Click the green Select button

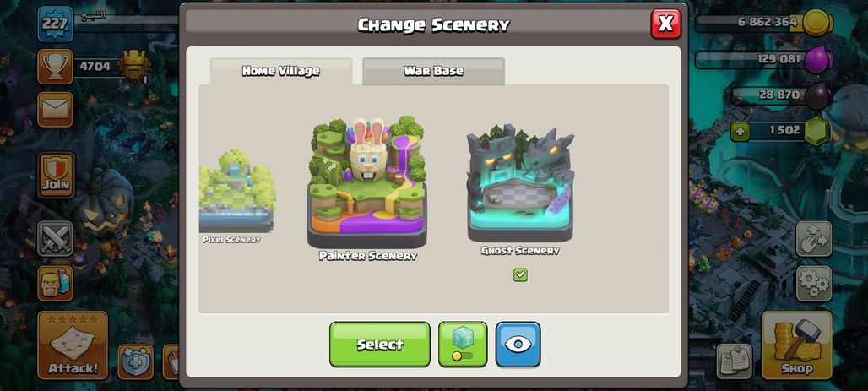coord(380,344)
